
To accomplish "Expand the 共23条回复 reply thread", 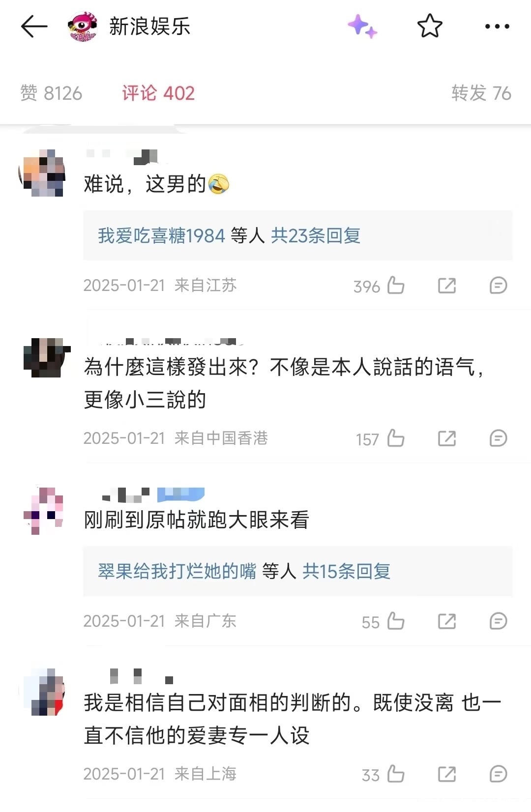I will [x=316, y=236].
